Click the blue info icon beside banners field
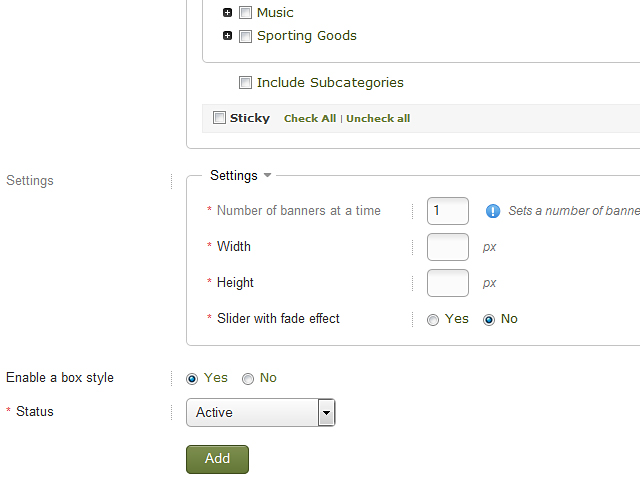 click(493, 211)
